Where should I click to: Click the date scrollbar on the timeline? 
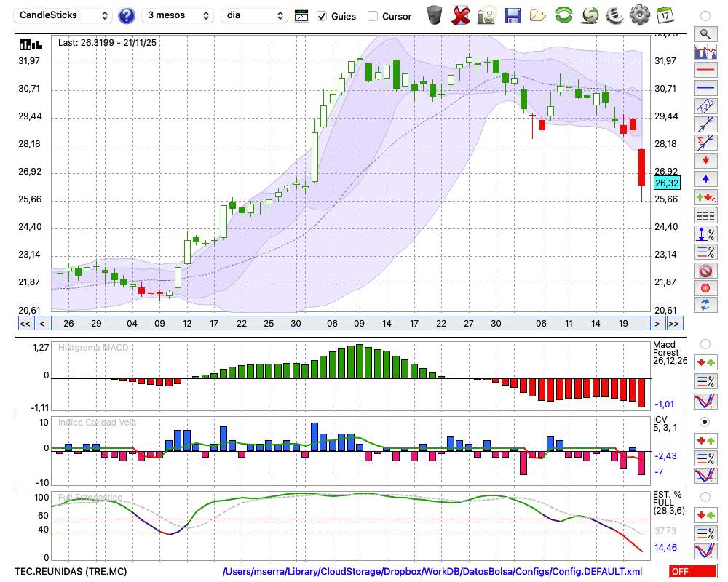349,324
